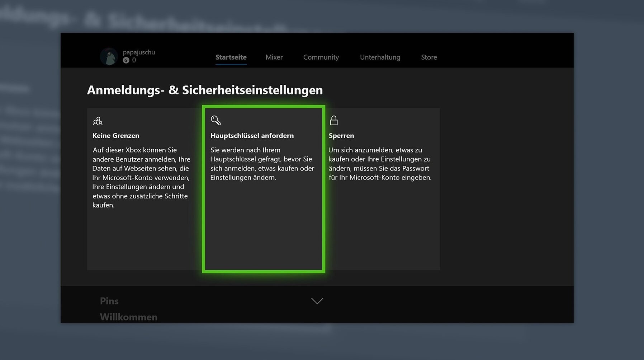This screenshot has width=644, height=360.
Task: Open the Pins section
Action: (x=109, y=301)
